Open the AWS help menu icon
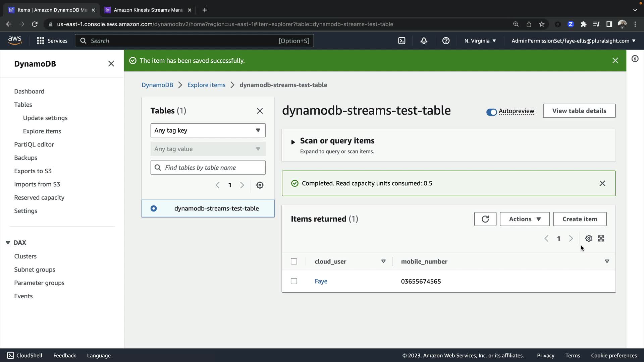The width and height of the screenshot is (644, 362). point(446,41)
